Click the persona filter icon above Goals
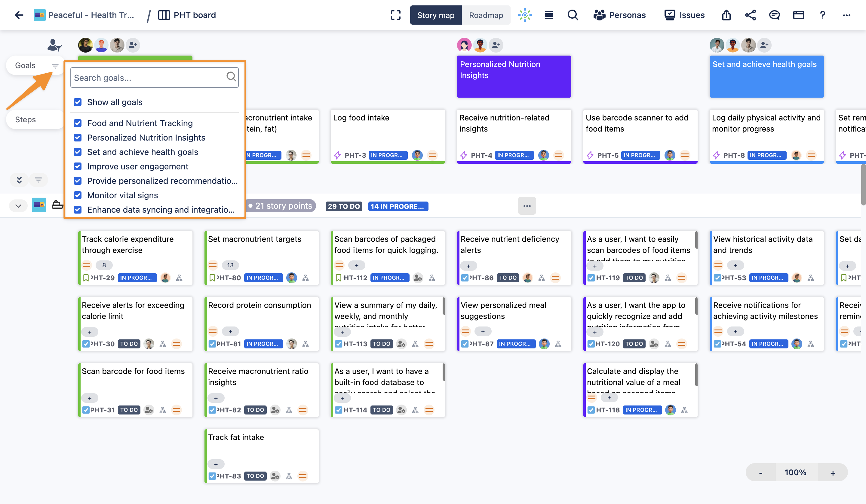Image resolution: width=866 pixels, height=504 pixels. (54, 45)
